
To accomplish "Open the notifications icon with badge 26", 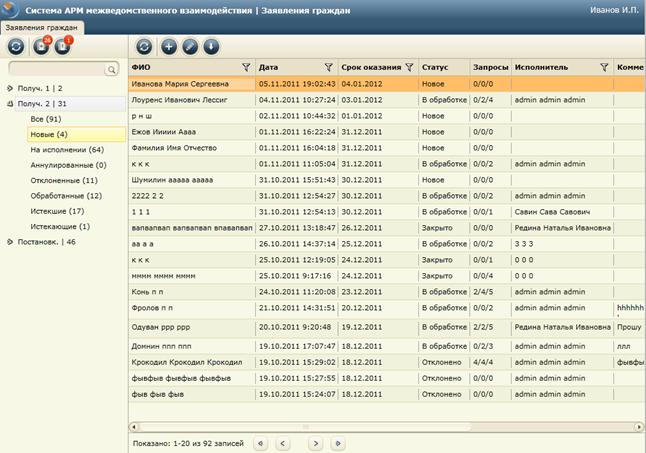I will coord(41,46).
